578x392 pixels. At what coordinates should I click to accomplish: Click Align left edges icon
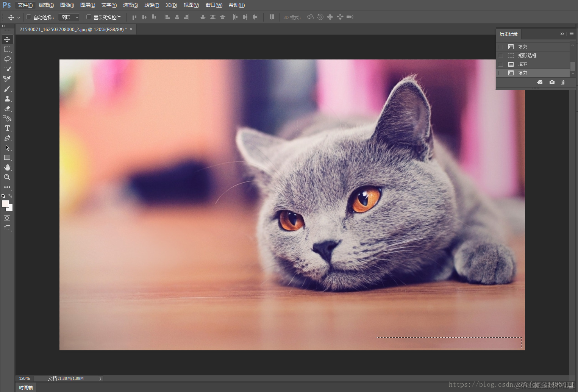coord(167,17)
